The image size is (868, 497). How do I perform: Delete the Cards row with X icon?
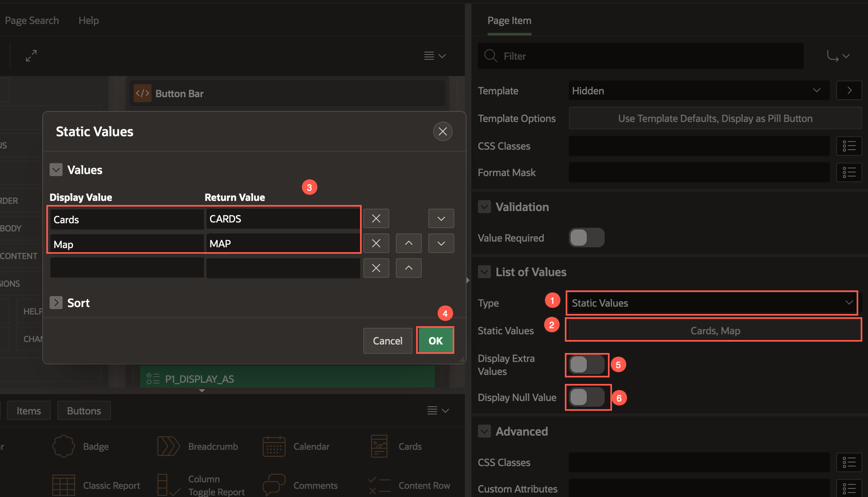pyautogui.click(x=376, y=219)
